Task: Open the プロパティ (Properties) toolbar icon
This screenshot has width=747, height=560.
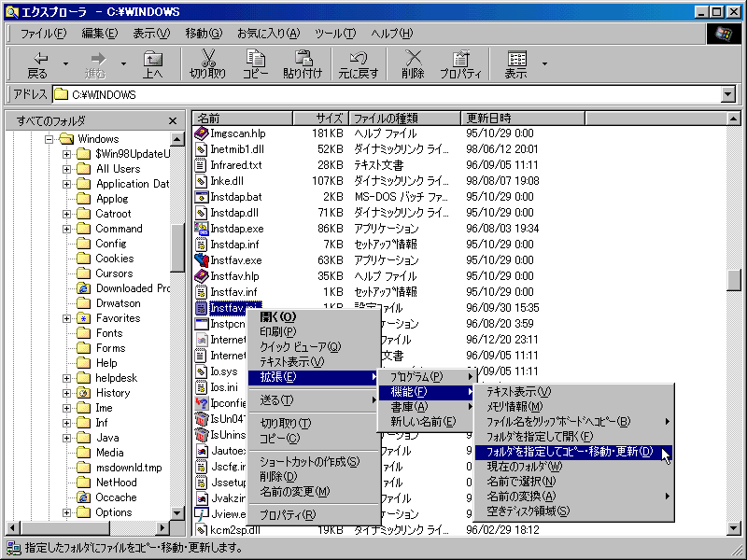Action: pos(460,63)
